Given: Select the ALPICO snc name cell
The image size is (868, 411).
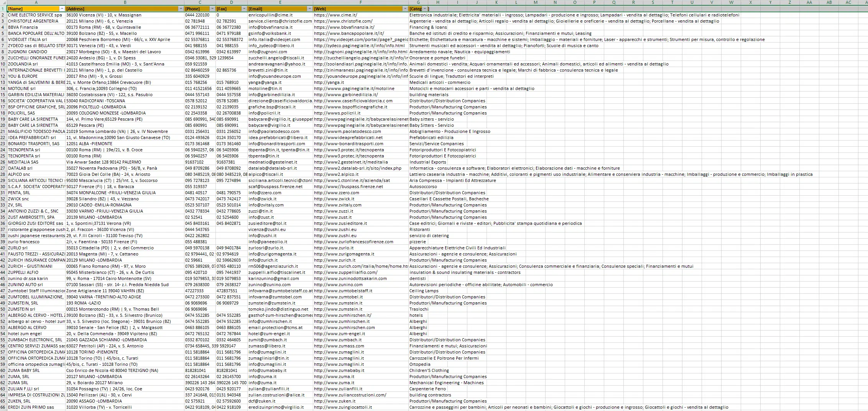Looking at the screenshot, I should (36, 174).
